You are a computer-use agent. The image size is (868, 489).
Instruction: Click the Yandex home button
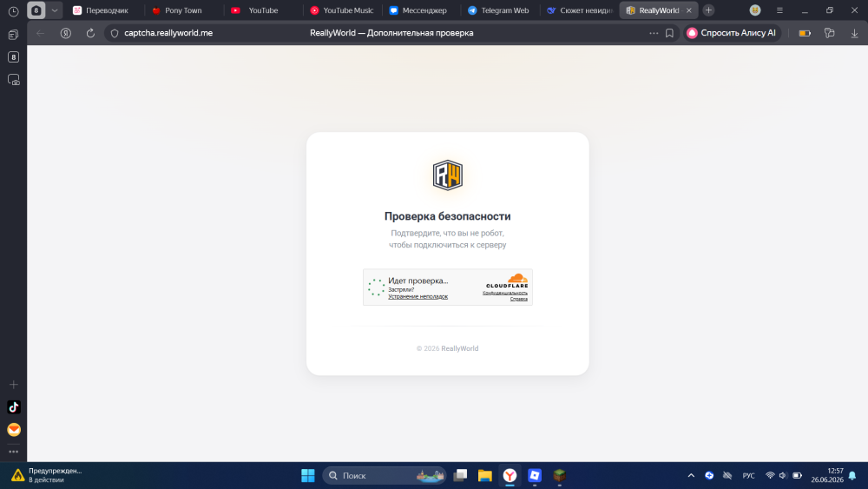[66, 33]
